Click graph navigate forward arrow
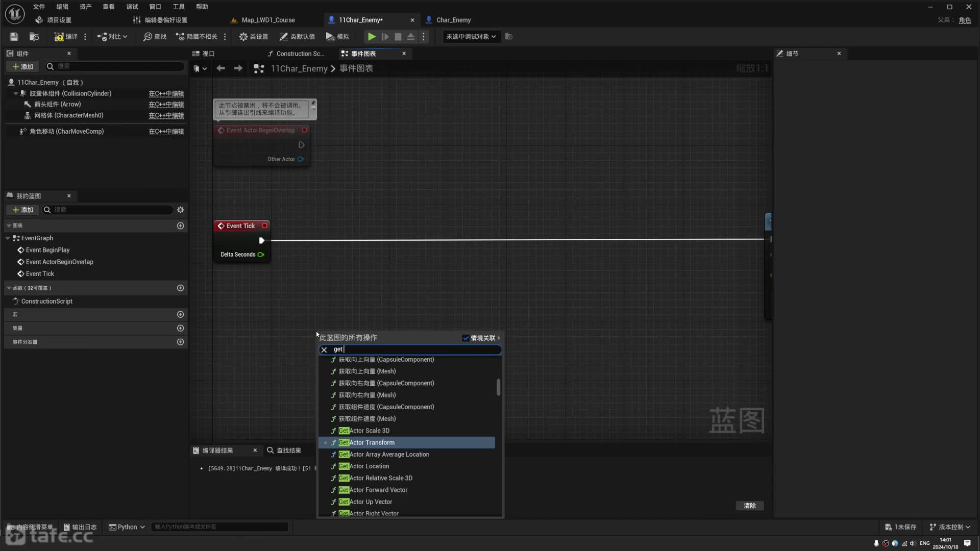Image resolution: width=980 pixels, height=551 pixels. click(x=238, y=68)
